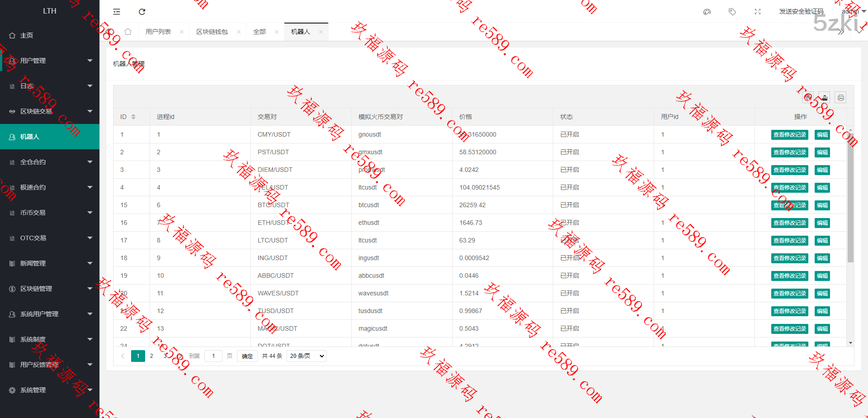Collapse the sidebar with the menu fold icon

coord(117,12)
